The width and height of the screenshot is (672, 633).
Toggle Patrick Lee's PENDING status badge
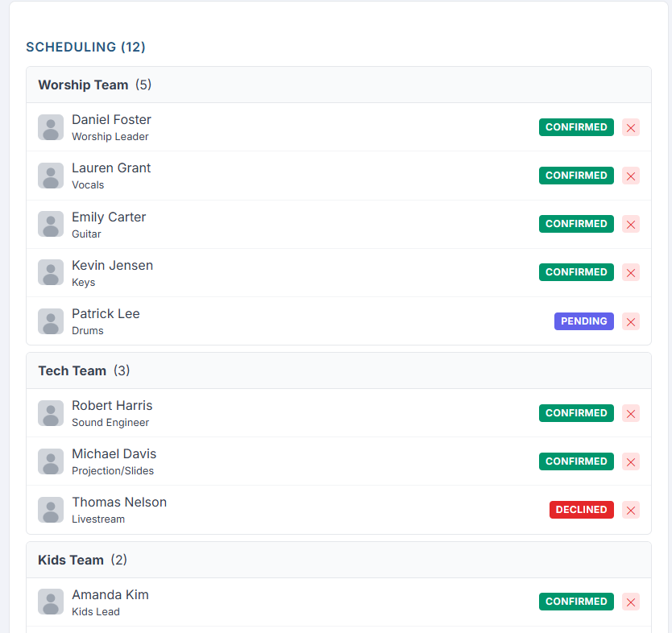(x=583, y=321)
